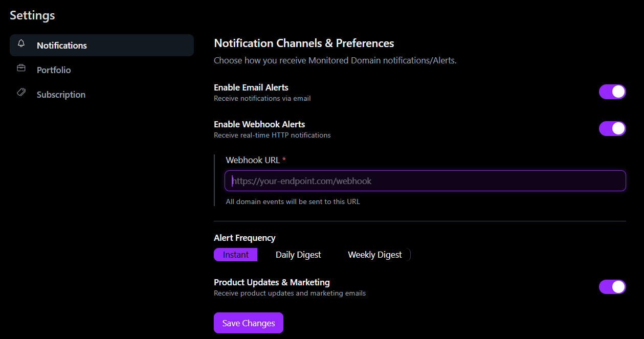Disable the Enable Email Alerts toggle
The image size is (644, 339).
[x=612, y=92]
